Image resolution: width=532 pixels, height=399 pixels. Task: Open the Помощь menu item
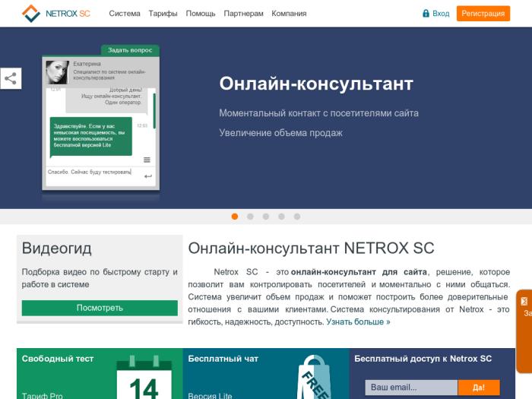[x=201, y=14]
